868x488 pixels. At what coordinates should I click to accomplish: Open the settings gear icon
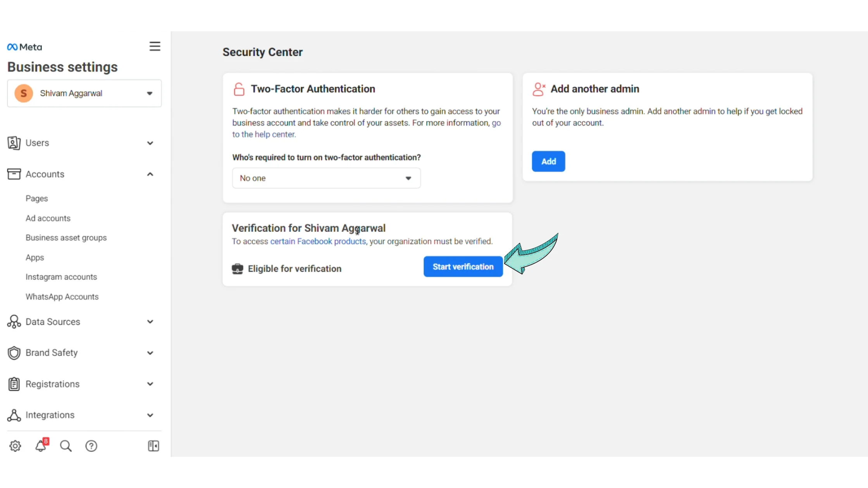tap(15, 446)
